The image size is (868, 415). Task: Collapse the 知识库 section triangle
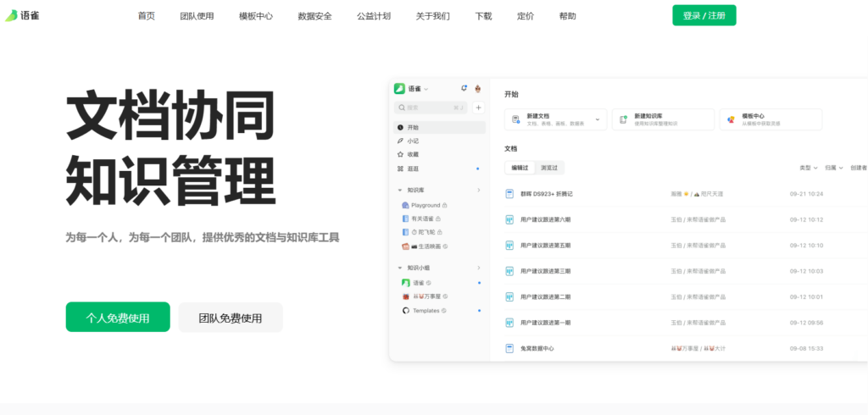point(400,190)
